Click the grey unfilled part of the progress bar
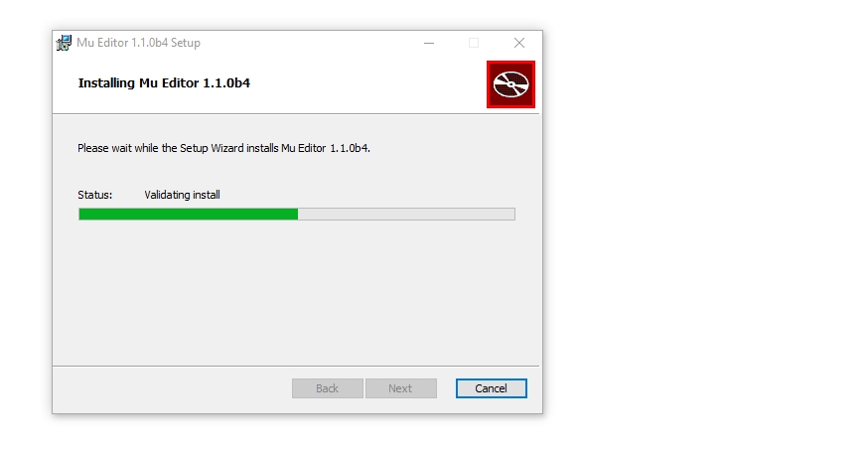 406,214
